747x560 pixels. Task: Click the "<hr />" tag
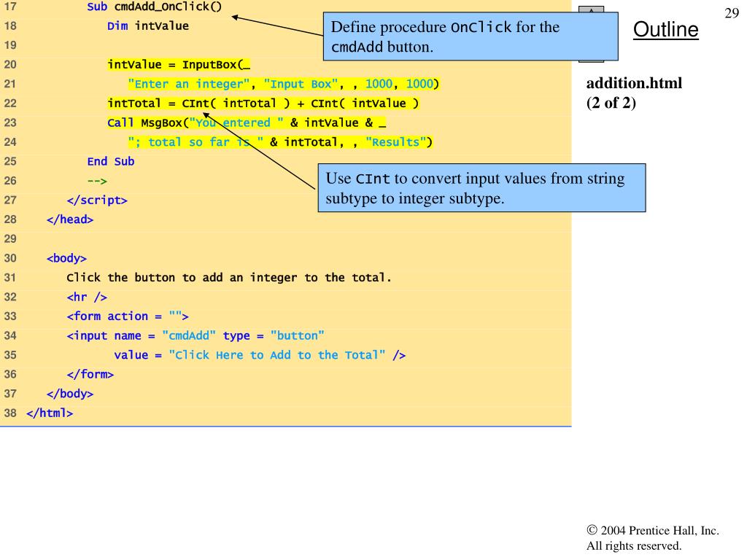(87, 297)
